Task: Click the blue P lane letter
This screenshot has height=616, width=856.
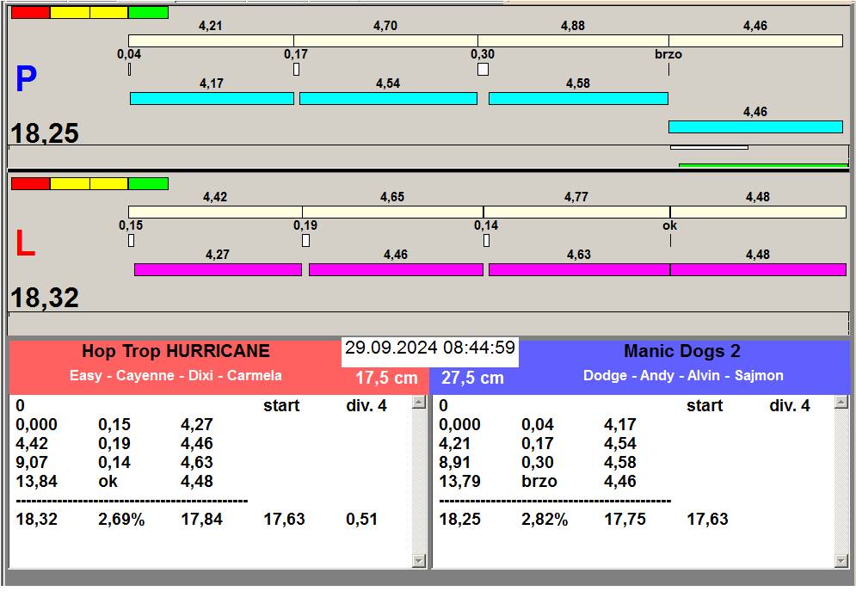Action: click(26, 80)
